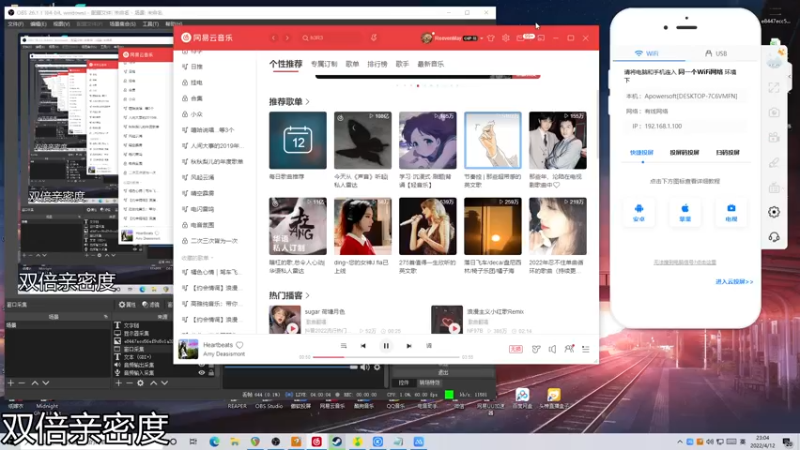Click the OBS mixer volume slider
This screenshot has height=450, width=800.
click(x=291, y=367)
